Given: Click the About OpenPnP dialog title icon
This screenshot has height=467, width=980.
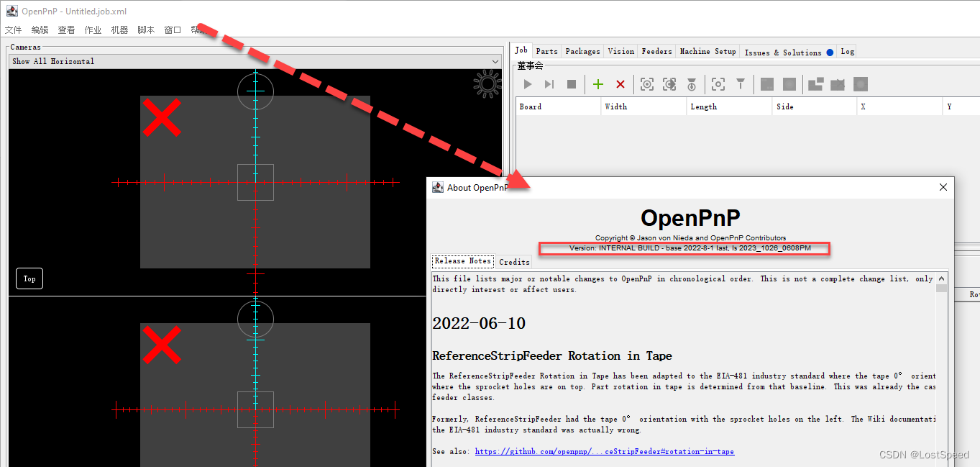Looking at the screenshot, I should click(438, 187).
